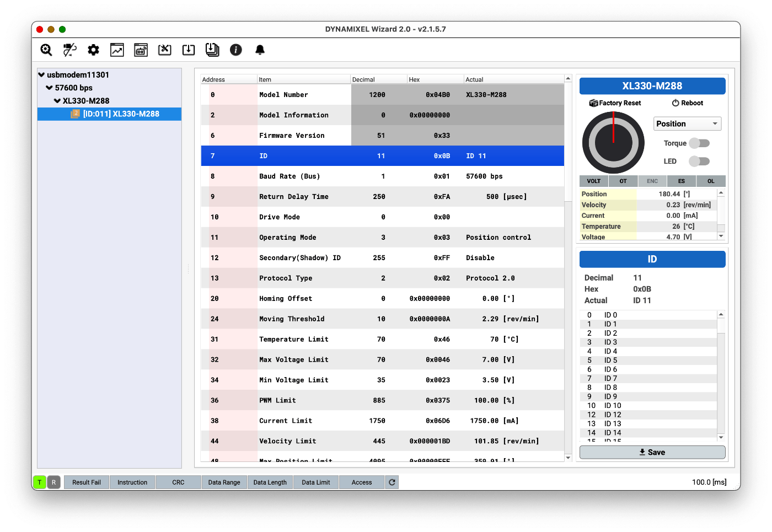Toggle the Torque switch
The width and height of the screenshot is (772, 532).
700,143
